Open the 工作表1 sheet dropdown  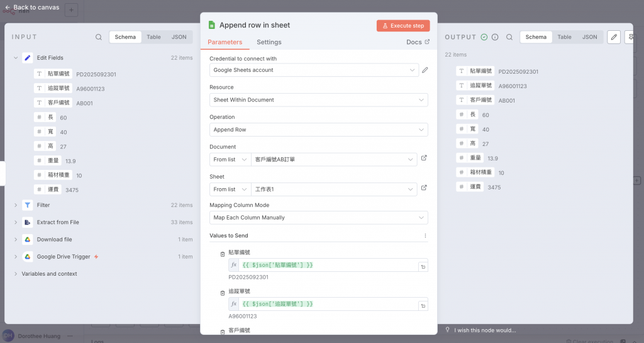334,189
